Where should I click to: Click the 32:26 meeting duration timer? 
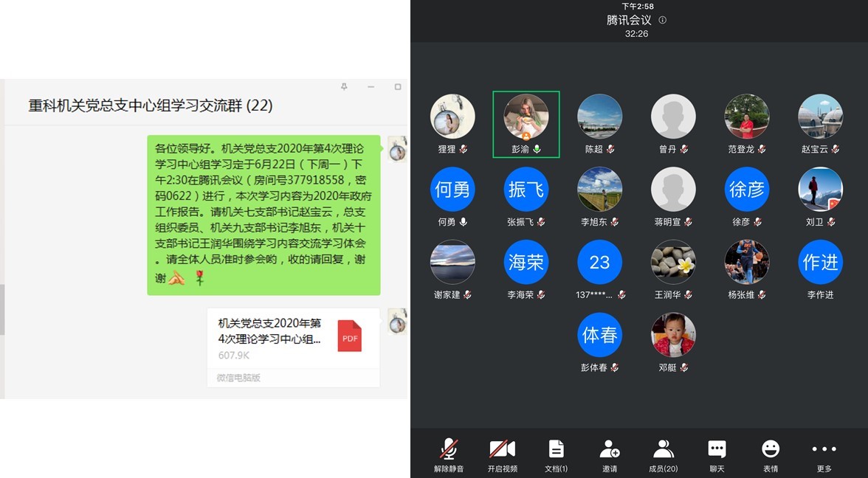coord(636,34)
